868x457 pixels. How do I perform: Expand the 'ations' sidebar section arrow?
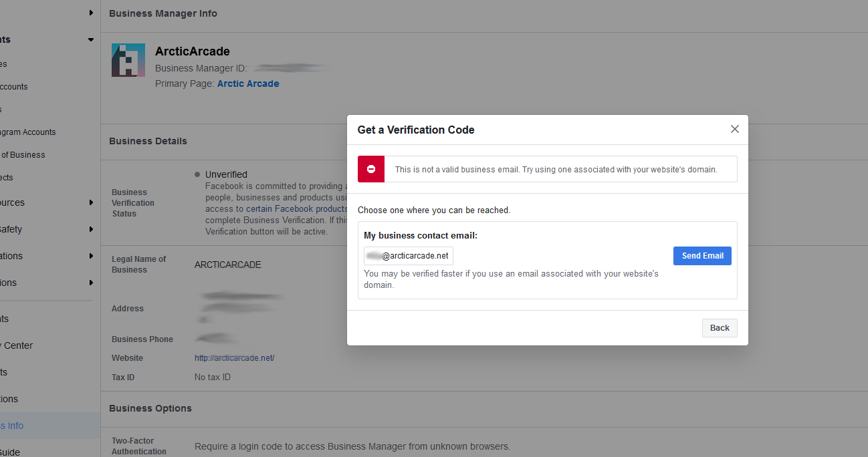point(91,256)
